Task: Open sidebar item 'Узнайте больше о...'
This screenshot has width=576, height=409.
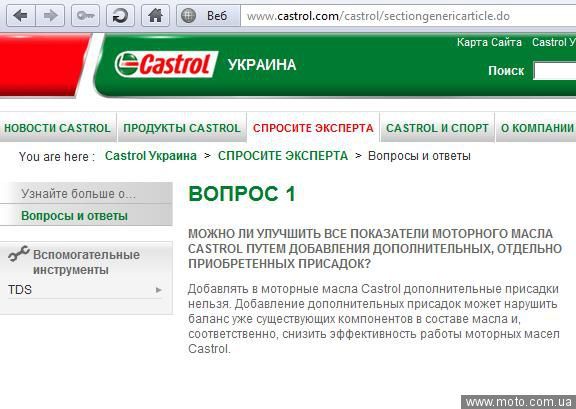Action: click(86, 193)
